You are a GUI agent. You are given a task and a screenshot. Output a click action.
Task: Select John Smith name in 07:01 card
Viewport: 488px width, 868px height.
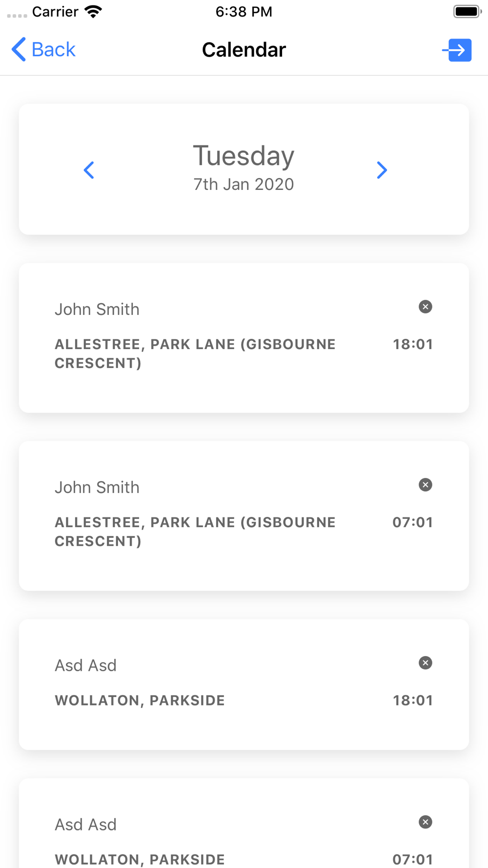click(x=97, y=487)
